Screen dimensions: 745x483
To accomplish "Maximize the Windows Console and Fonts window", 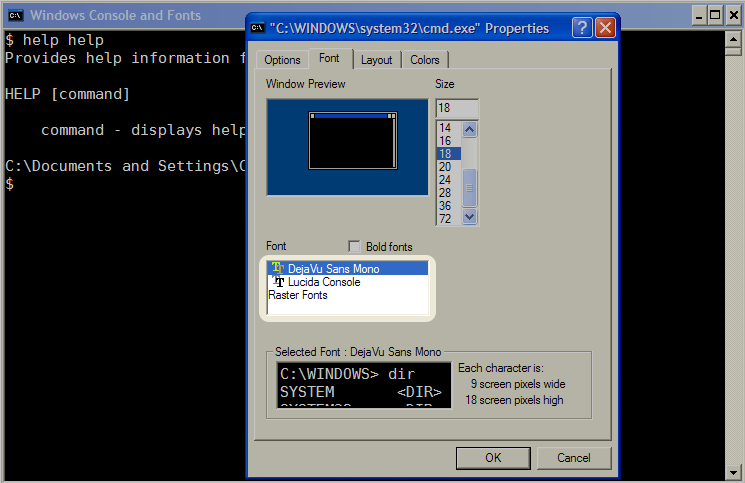I will [715, 15].
